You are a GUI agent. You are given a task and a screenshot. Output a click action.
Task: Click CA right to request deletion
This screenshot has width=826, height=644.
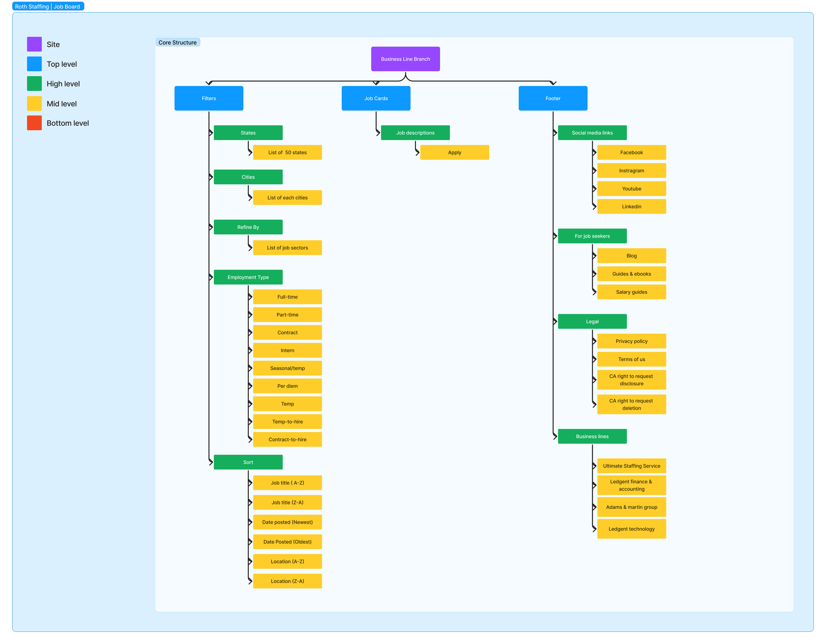(x=631, y=404)
